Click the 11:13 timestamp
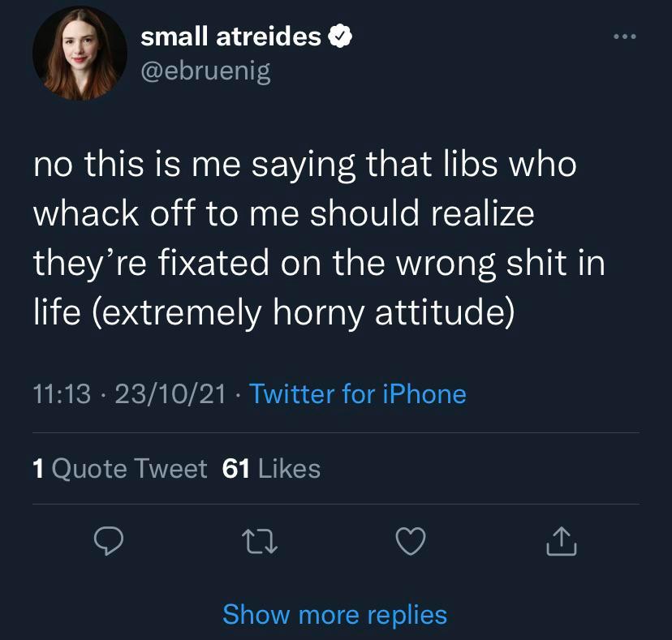 tap(62, 394)
